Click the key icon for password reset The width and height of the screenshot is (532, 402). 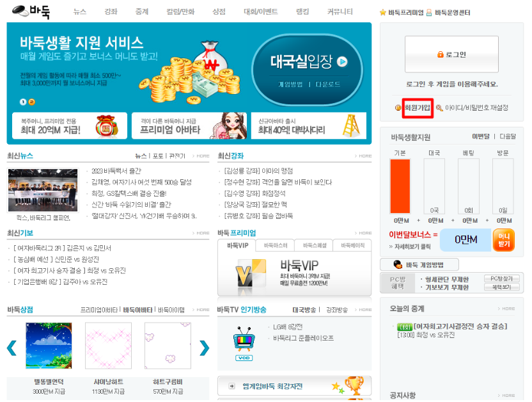coord(439,108)
